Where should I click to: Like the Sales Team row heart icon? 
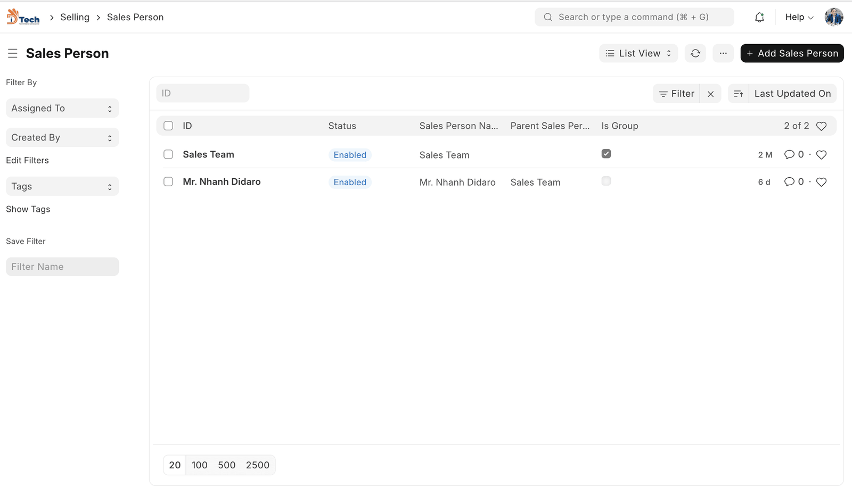click(x=821, y=155)
